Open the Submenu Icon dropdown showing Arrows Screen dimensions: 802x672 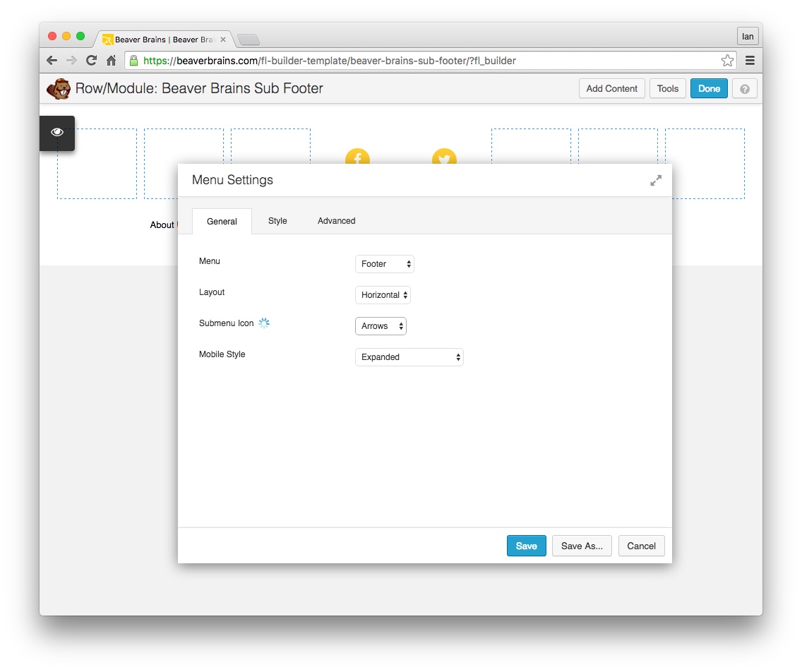coord(381,326)
